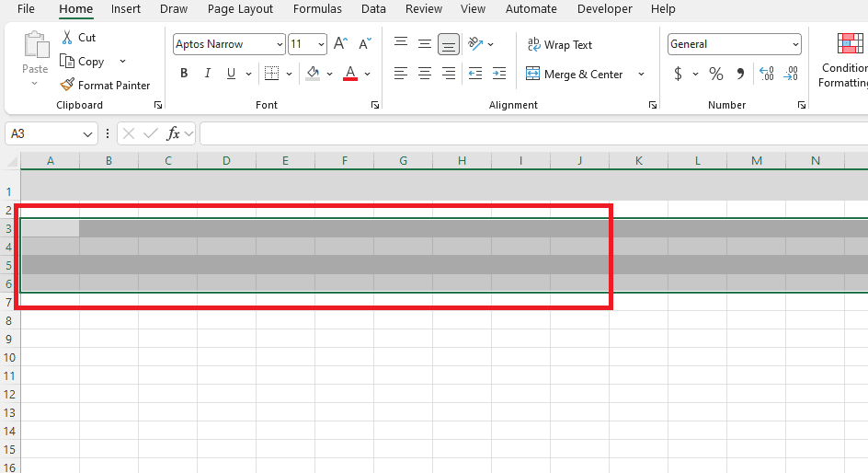Align text right
The width and height of the screenshot is (868, 473).
click(449, 73)
